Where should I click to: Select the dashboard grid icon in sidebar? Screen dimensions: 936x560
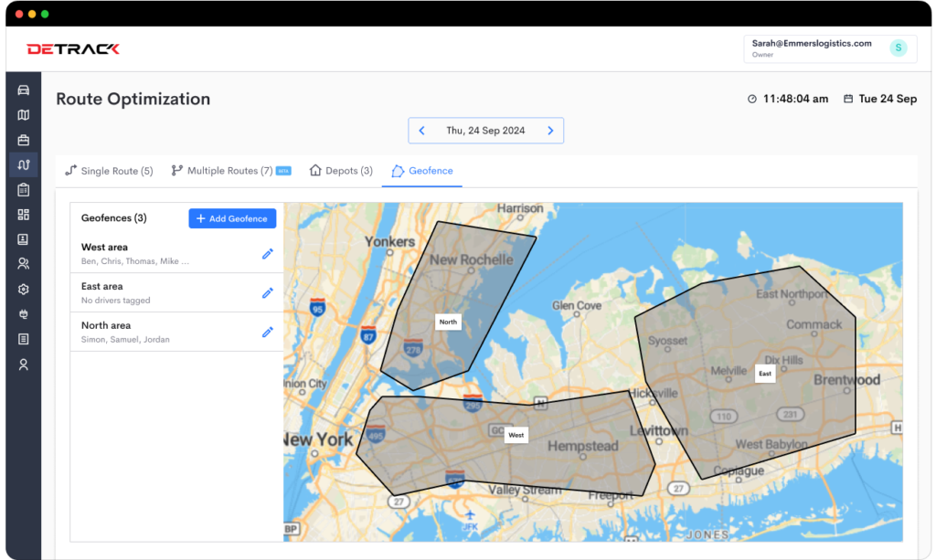click(23, 215)
